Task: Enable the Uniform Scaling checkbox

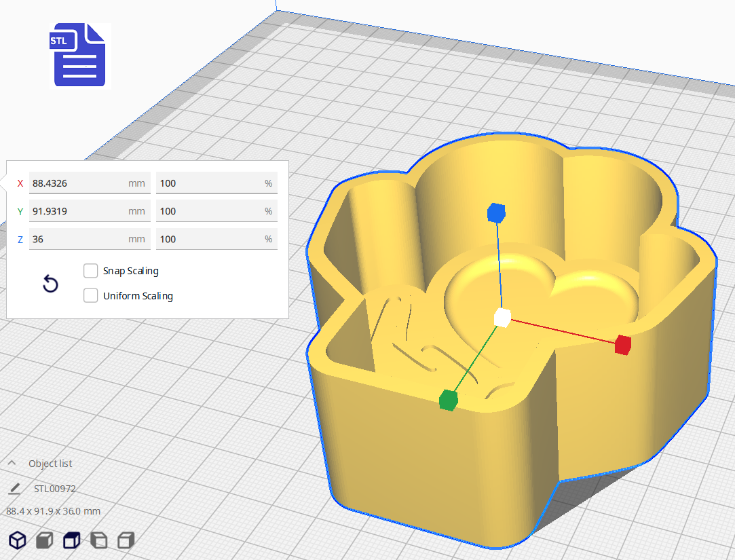Action: (x=91, y=296)
